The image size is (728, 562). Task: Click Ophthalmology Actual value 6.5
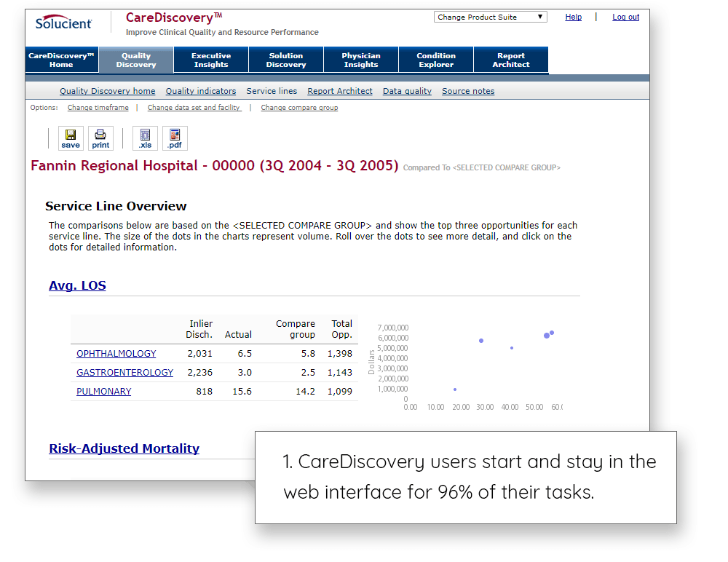click(245, 354)
